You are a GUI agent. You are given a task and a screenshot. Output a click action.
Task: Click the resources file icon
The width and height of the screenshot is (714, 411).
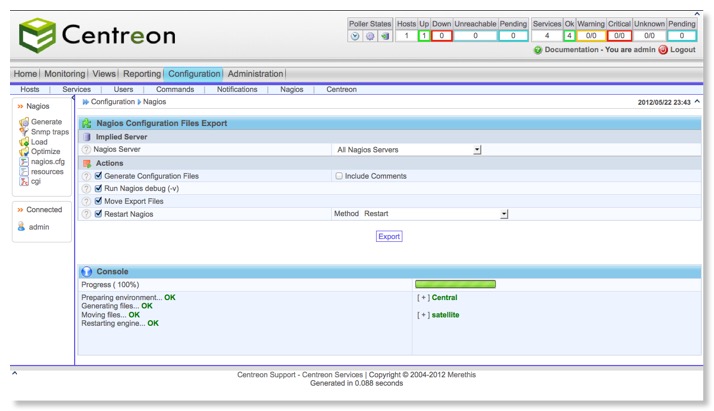(24, 172)
